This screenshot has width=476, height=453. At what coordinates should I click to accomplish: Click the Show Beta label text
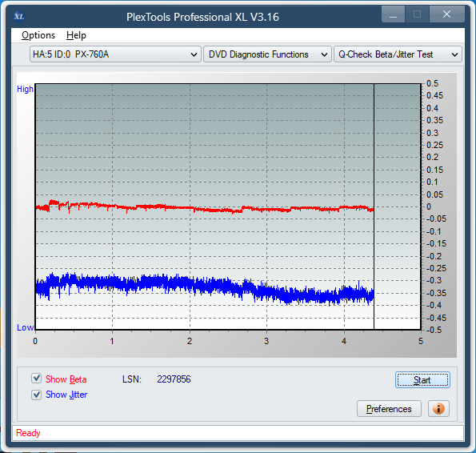click(66, 379)
